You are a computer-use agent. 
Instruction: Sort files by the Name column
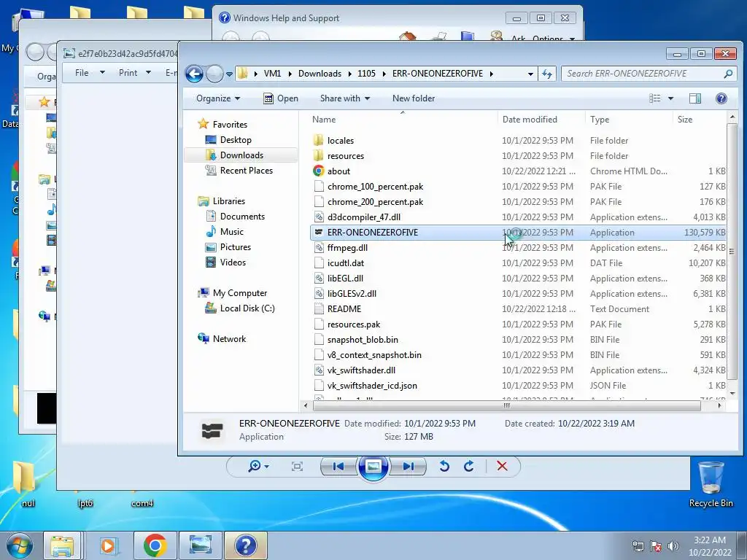click(403, 120)
